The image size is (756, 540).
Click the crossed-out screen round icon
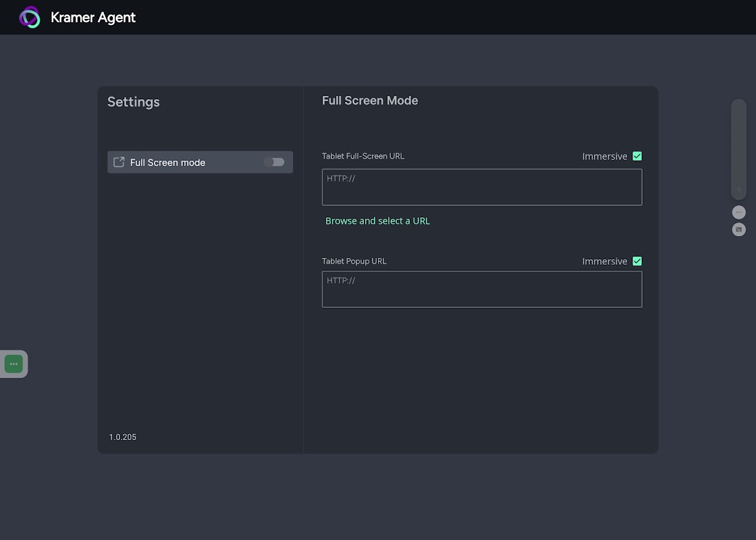738,230
